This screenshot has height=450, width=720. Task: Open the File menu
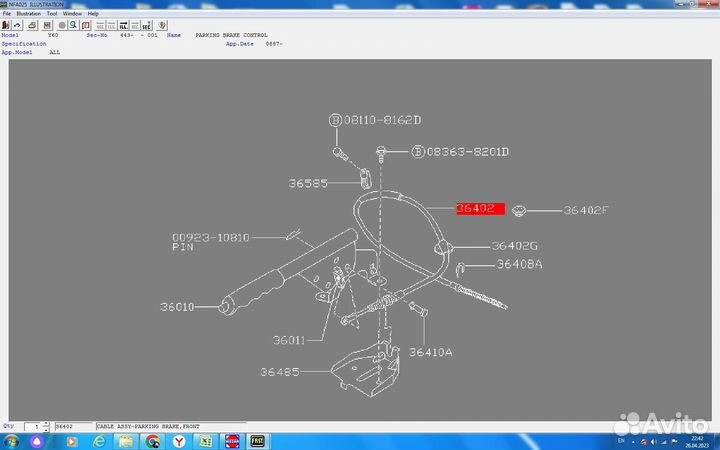(7, 14)
